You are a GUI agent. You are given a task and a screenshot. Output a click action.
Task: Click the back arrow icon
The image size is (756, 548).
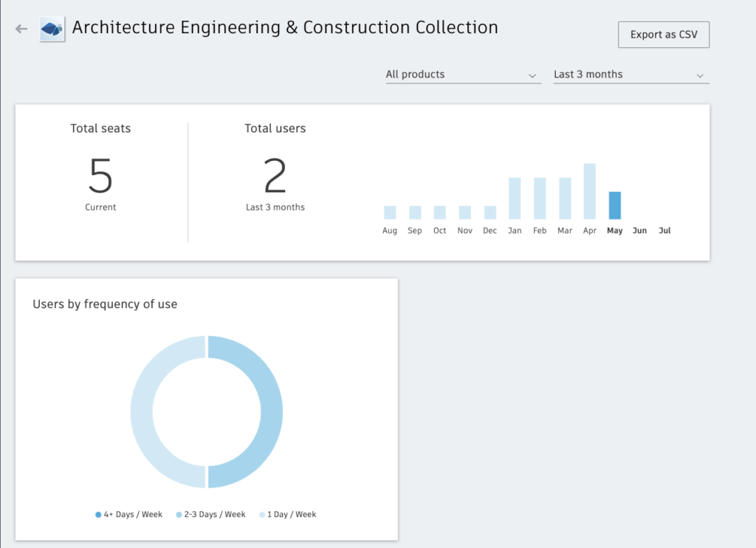click(21, 29)
